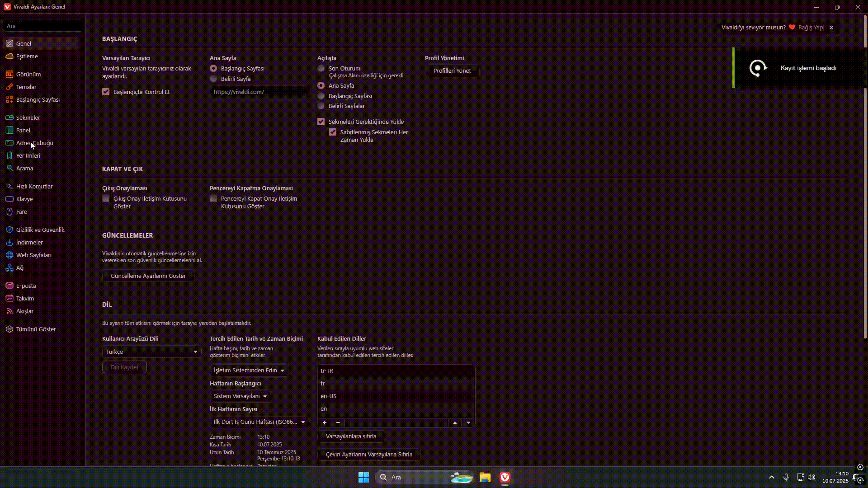Show hidden tray icons chevron
868x488 pixels.
772,478
